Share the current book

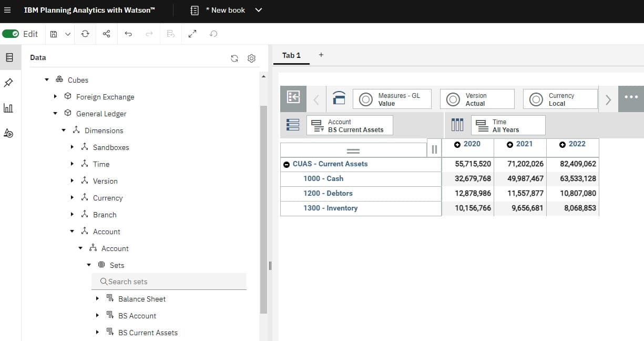106,34
